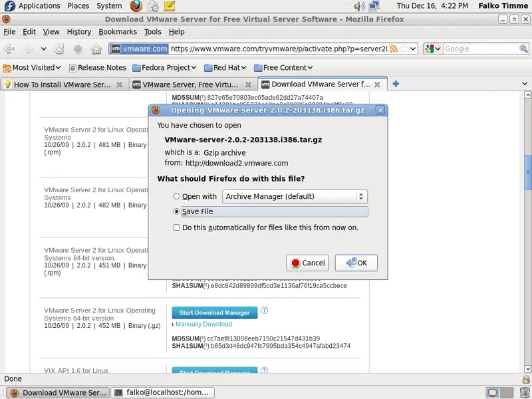
Task: Click the scrollbar up arrow
Action: (x=527, y=94)
